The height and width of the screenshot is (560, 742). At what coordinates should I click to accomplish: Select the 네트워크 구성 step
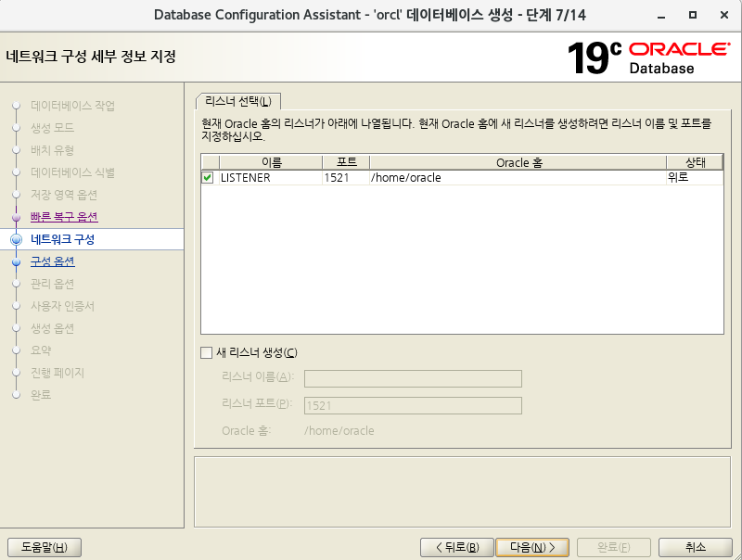pos(62,239)
